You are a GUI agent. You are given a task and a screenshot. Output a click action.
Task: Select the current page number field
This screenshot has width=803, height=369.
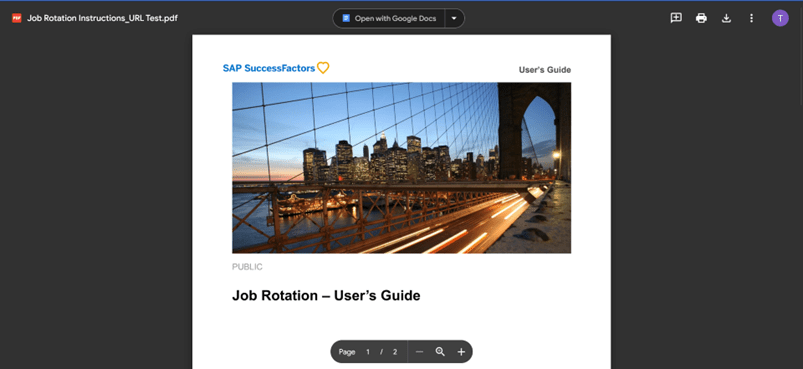tap(368, 352)
